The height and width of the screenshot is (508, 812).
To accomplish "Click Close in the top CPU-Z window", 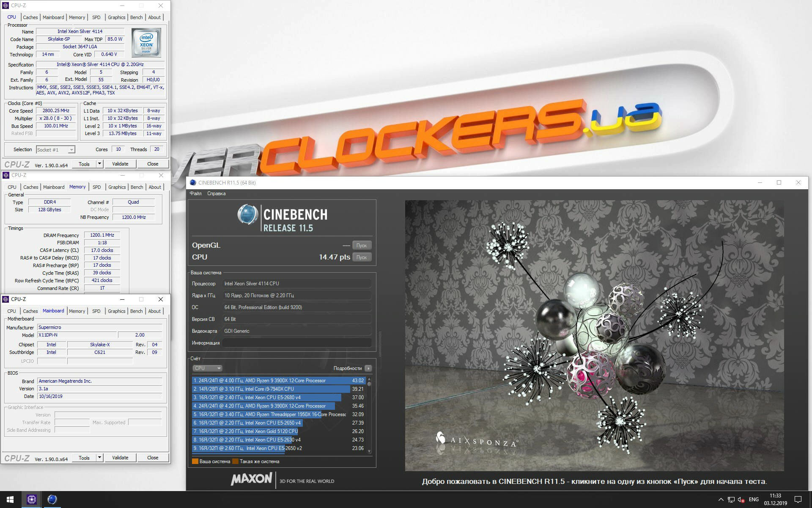I will tap(153, 164).
